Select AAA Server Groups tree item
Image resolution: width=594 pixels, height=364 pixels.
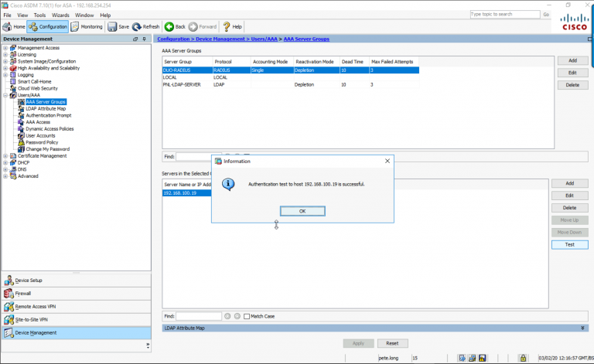[46, 102]
